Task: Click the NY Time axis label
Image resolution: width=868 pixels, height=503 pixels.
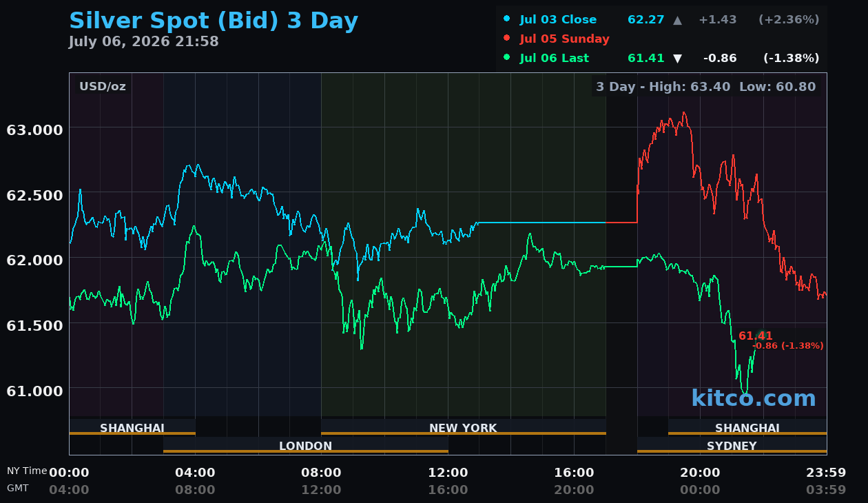Action: [27, 471]
